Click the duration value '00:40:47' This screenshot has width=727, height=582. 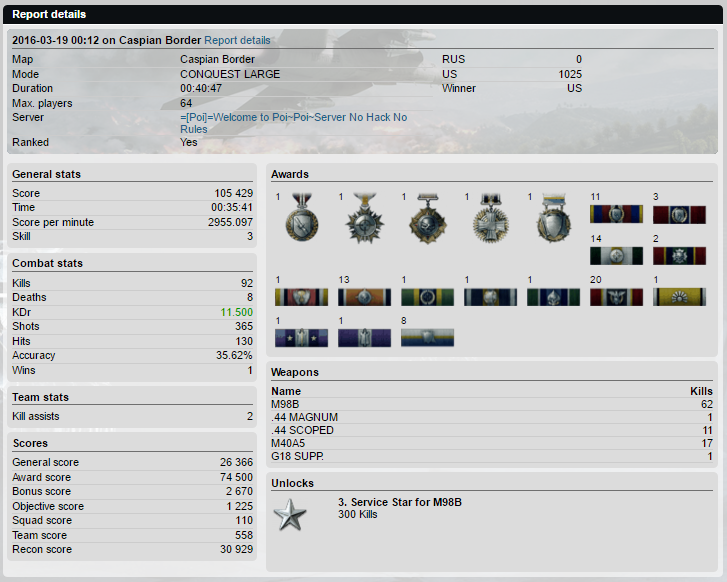[x=201, y=88]
